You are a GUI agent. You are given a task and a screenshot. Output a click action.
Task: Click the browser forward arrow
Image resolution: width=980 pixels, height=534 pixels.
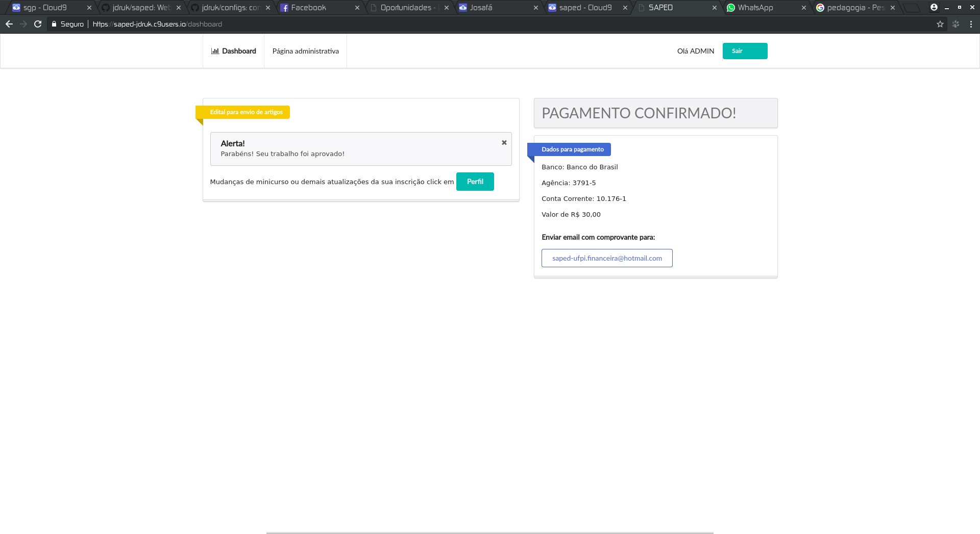pyautogui.click(x=23, y=24)
